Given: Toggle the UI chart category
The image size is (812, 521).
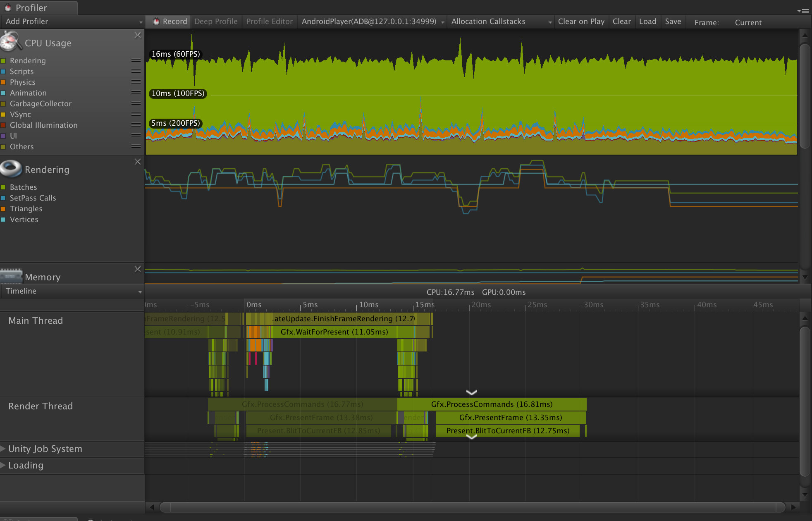Looking at the screenshot, I should (3, 136).
